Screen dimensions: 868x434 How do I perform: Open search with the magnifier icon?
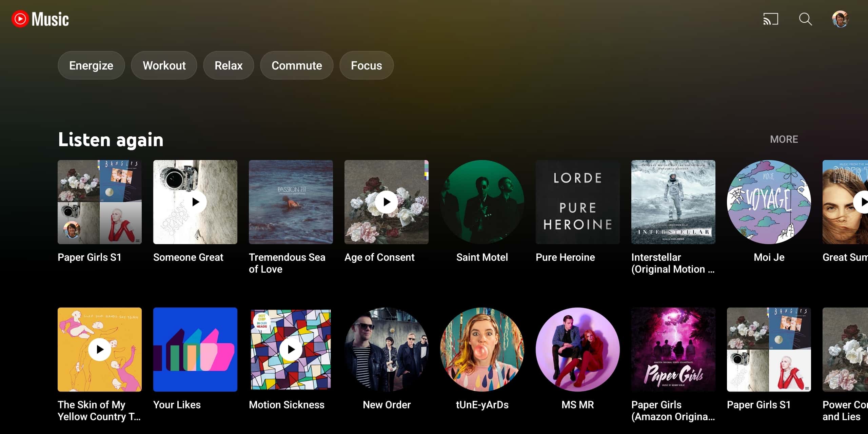[x=805, y=19]
